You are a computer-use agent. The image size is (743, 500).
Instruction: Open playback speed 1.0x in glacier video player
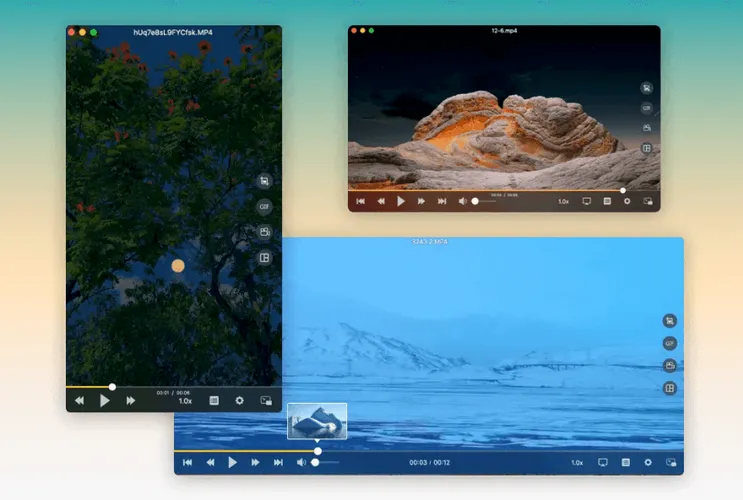577,462
